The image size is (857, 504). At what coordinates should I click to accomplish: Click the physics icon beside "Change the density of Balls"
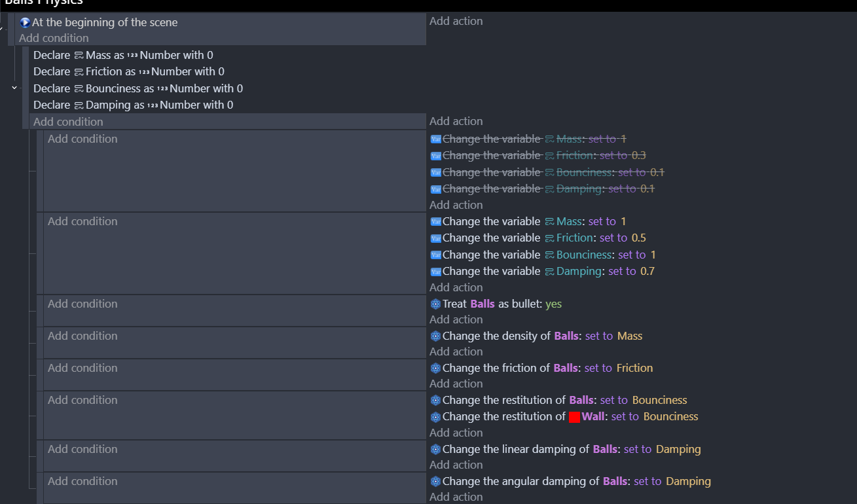(x=435, y=336)
